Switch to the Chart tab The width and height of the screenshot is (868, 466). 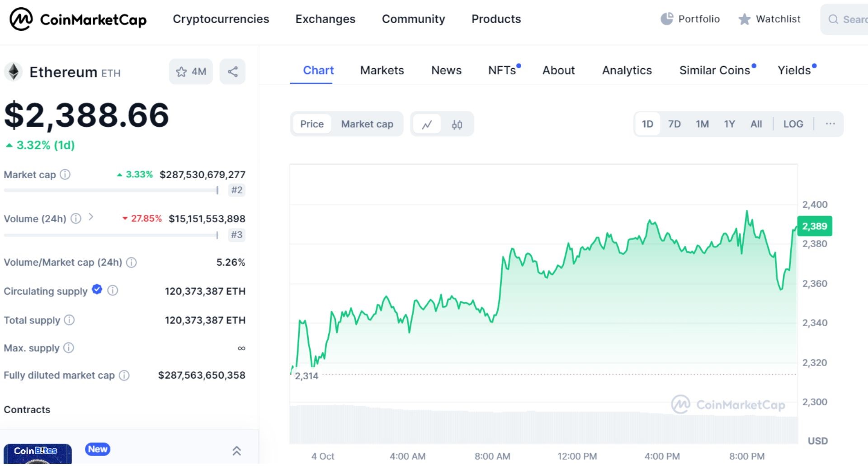click(x=318, y=70)
